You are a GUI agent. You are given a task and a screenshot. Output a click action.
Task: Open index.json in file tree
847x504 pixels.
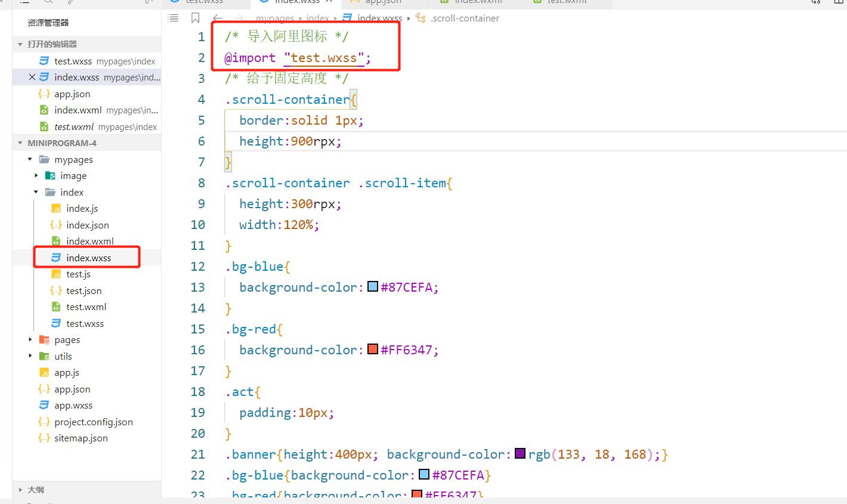click(87, 225)
